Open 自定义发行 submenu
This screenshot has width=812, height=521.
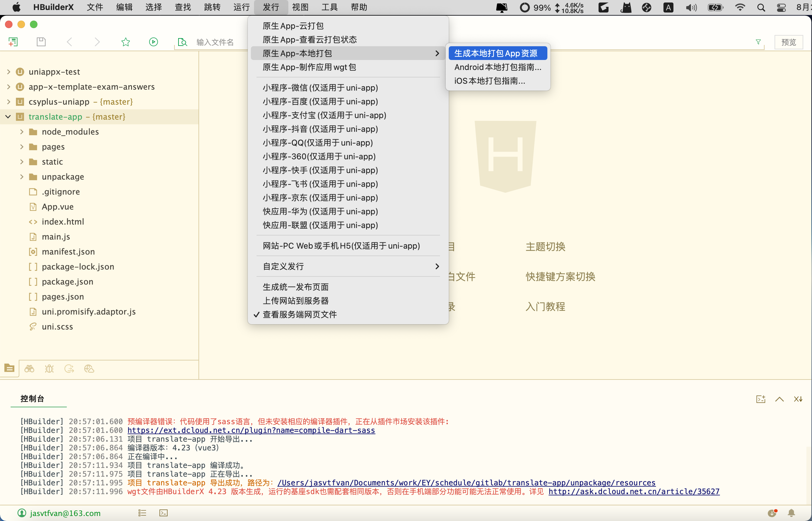click(348, 266)
